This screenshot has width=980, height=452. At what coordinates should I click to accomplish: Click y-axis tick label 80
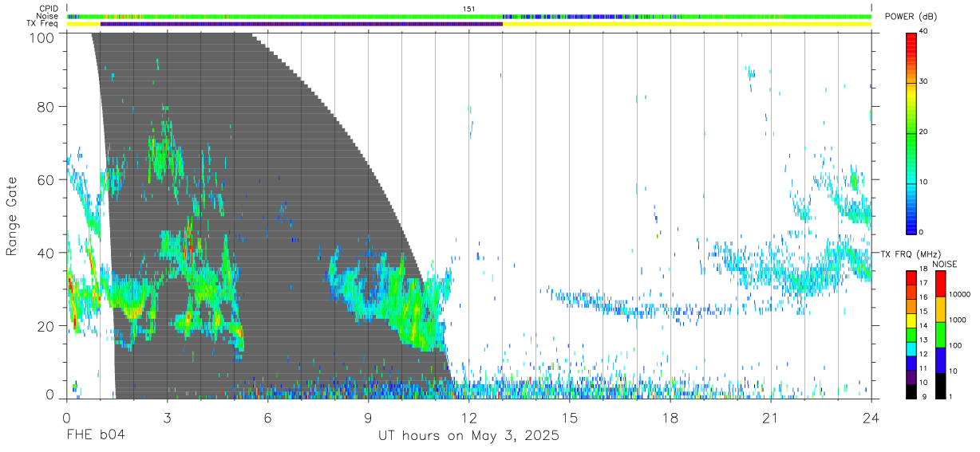tap(45, 106)
